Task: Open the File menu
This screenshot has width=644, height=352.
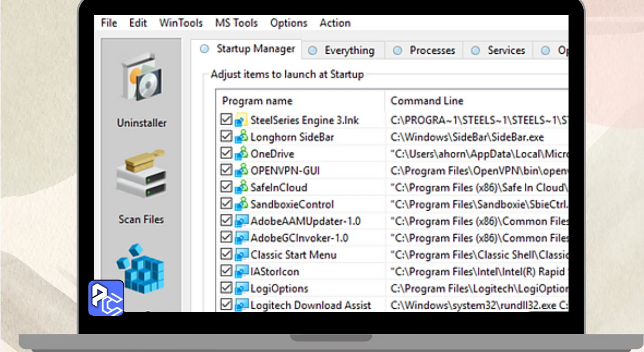Action: [x=109, y=23]
